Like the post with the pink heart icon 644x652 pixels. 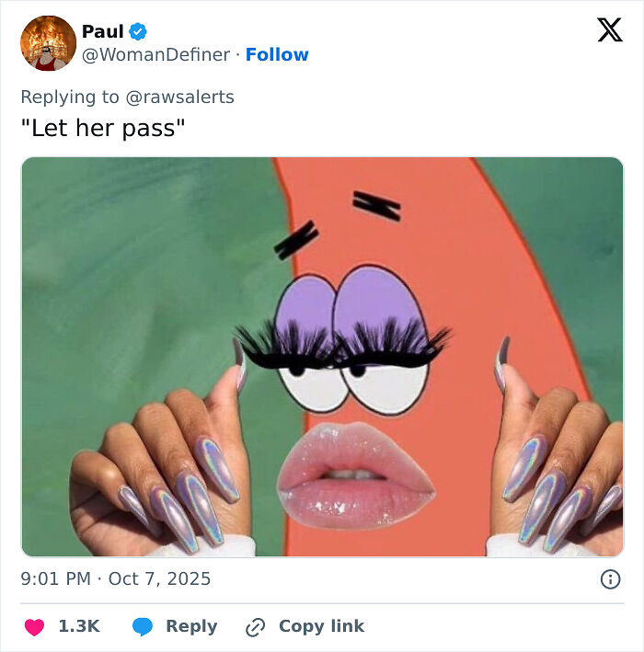click(34, 626)
